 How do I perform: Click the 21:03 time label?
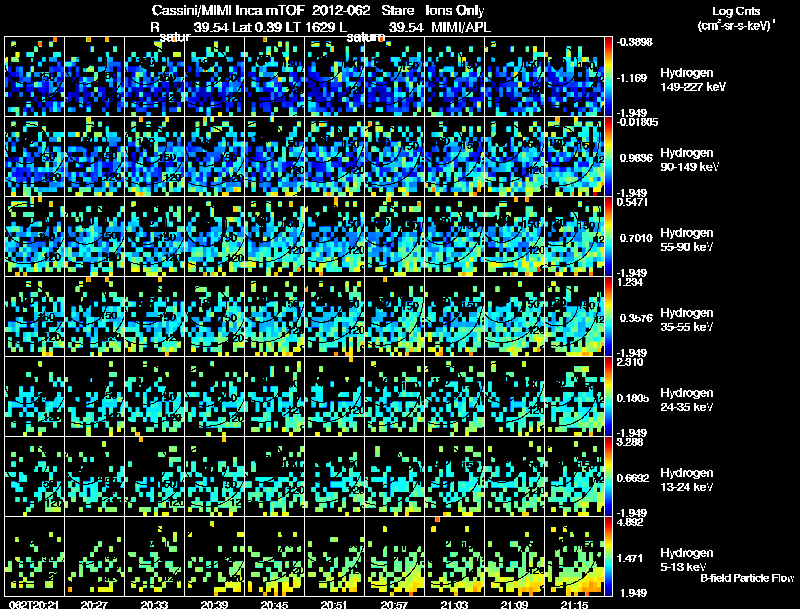coord(455,605)
